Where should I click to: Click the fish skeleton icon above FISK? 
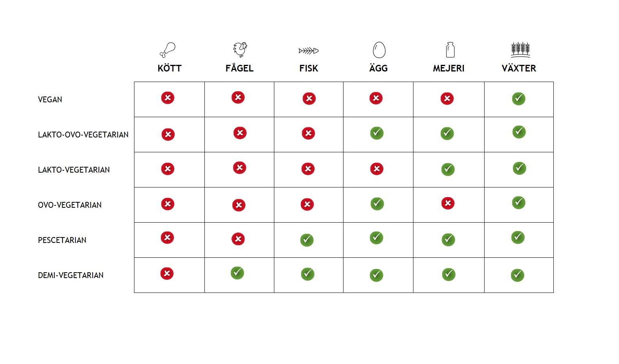pos(309,51)
